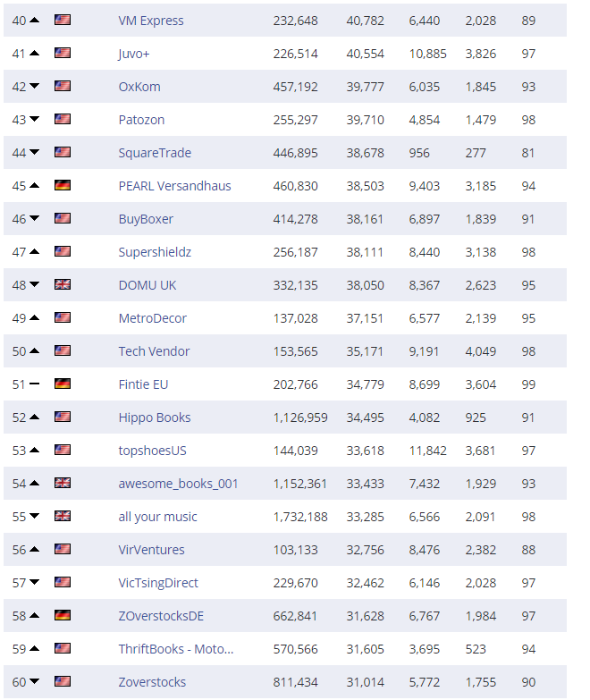
Task: Click the 1,732,188 value for all your music
Action: point(300,517)
